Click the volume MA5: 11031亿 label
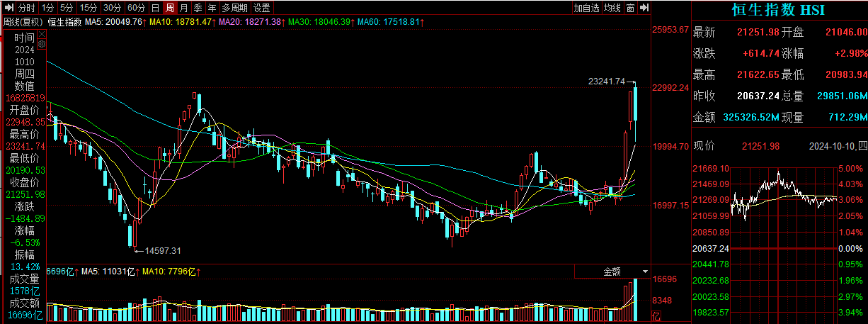This screenshot has width=868, height=324. pos(109,272)
